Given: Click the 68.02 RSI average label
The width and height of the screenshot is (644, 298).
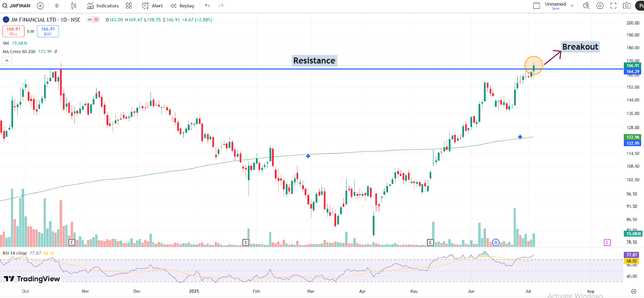Looking at the screenshot, I should point(632,261).
